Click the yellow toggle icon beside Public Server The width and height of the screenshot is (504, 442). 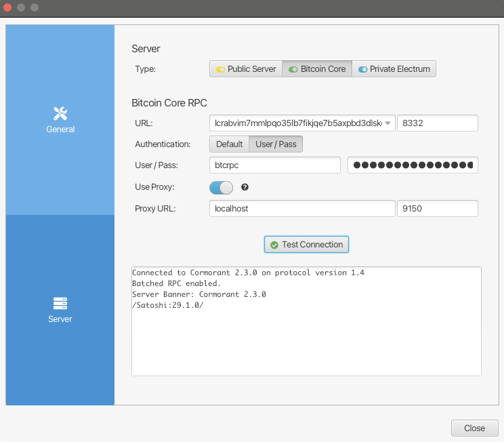coord(220,69)
